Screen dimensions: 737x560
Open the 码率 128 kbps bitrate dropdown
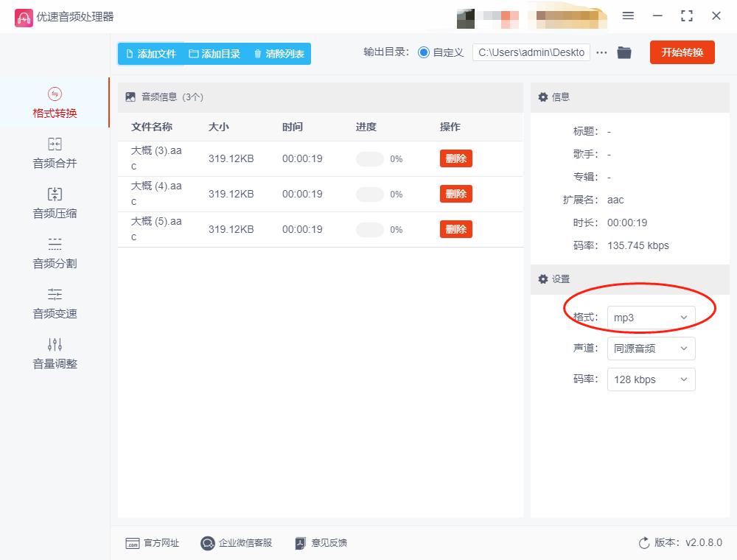(651, 379)
